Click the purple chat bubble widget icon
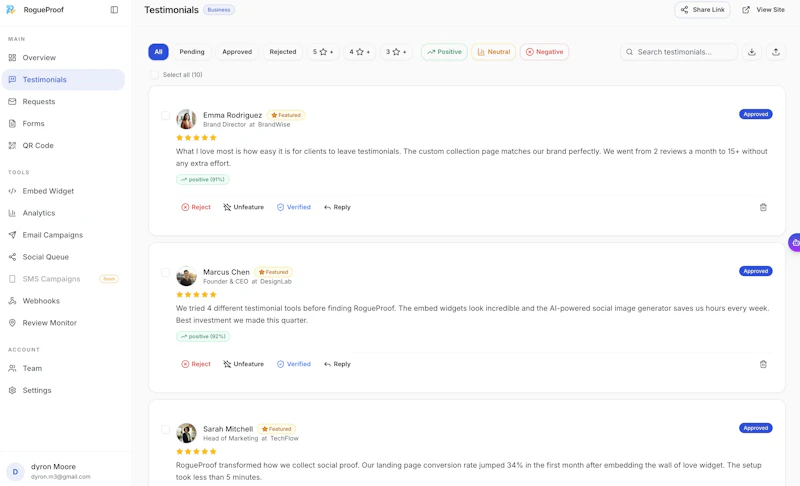Image resolution: width=800 pixels, height=486 pixels. pos(795,243)
